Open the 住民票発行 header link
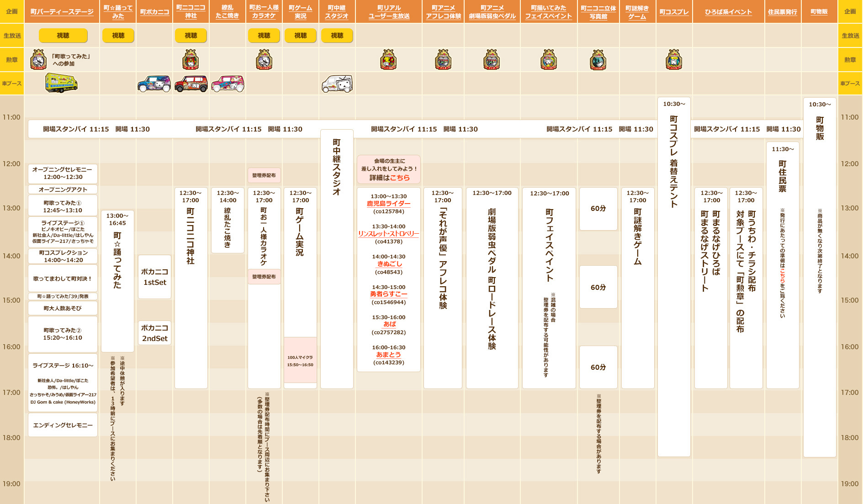This screenshot has height=504, width=863. [782, 12]
